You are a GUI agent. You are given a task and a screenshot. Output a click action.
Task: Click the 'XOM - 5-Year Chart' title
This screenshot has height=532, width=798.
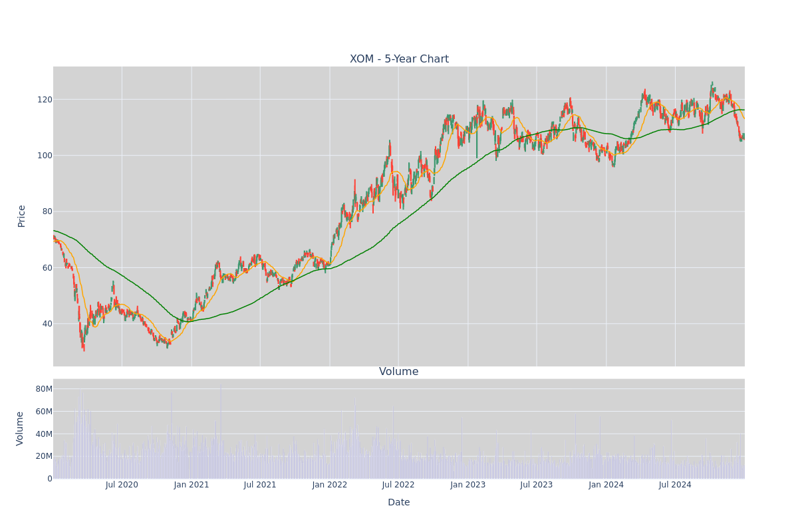click(399, 59)
